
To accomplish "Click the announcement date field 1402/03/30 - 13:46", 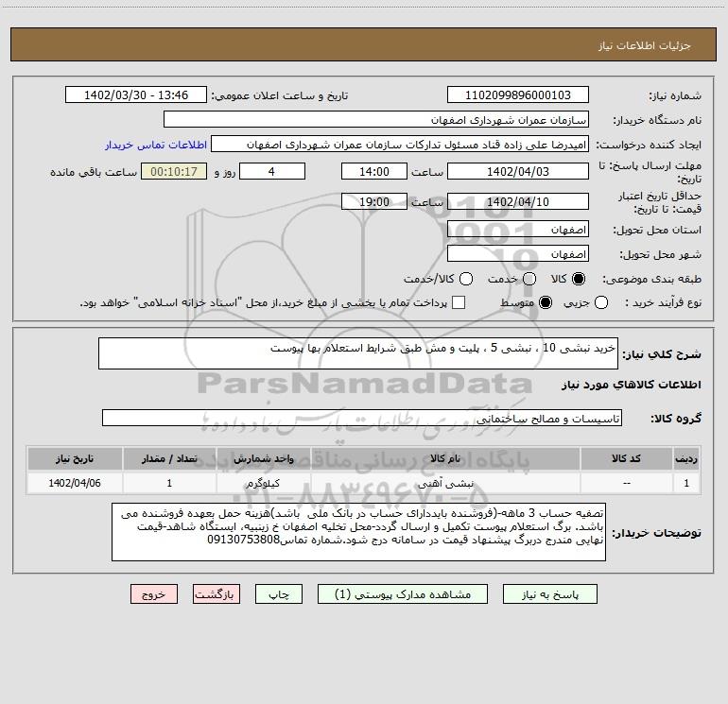I will tap(136, 95).
